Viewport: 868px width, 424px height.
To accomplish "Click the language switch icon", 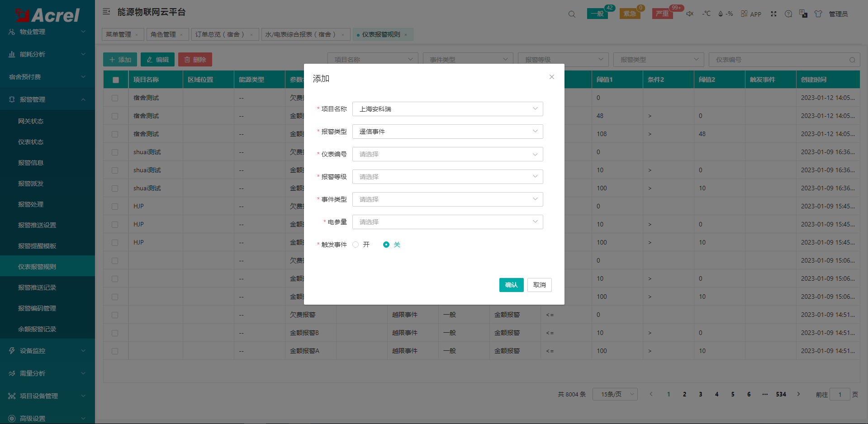I will point(803,14).
